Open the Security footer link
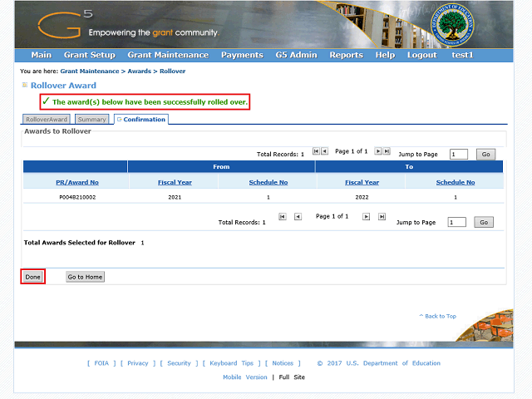532x399 pixels. click(x=180, y=363)
